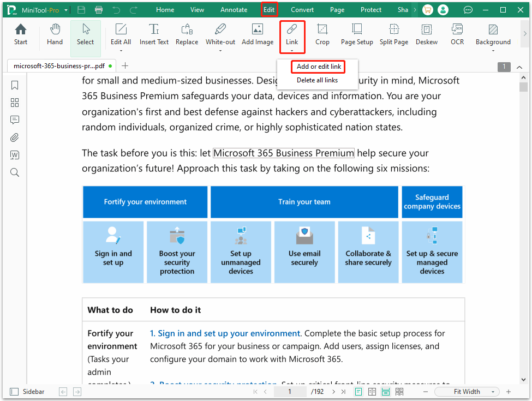Screen dimensions: 532x401
Task: Select the Hand tool
Action: click(55, 35)
